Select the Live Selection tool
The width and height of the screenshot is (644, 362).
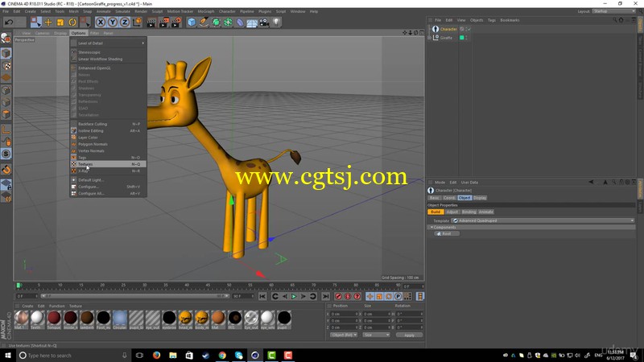coord(35,23)
